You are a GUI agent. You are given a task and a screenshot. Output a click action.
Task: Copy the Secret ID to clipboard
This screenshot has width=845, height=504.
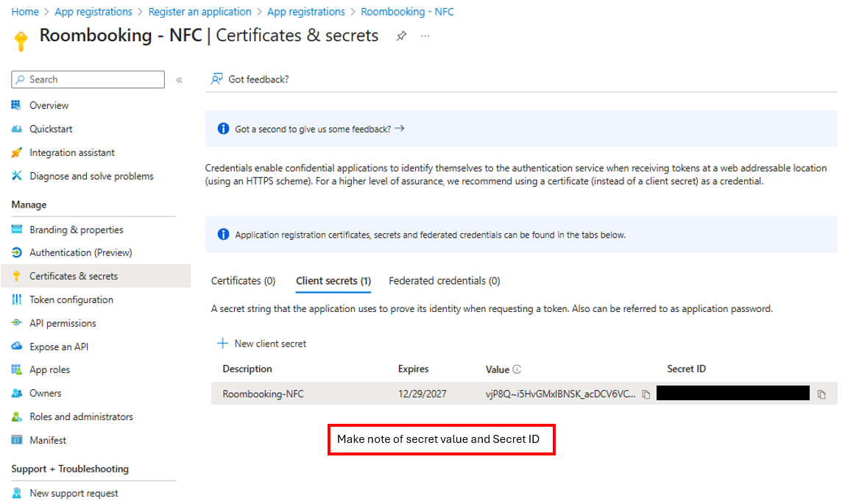coord(821,394)
